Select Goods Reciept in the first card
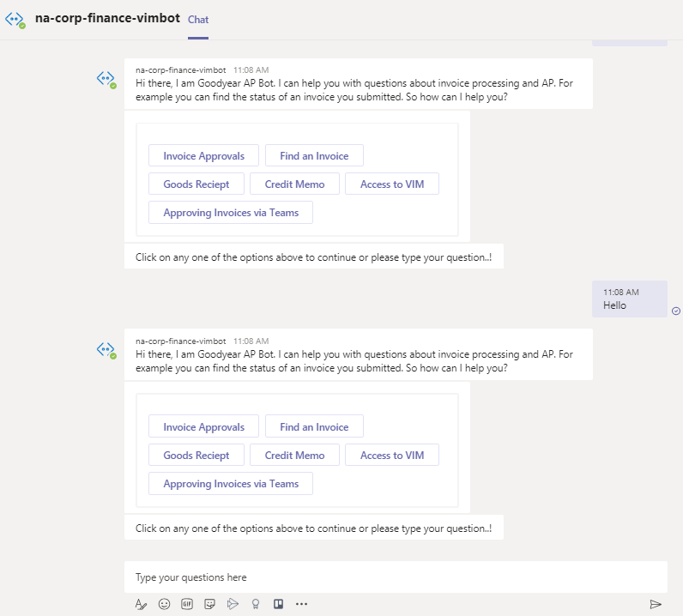The height and width of the screenshot is (616, 683). (x=196, y=184)
